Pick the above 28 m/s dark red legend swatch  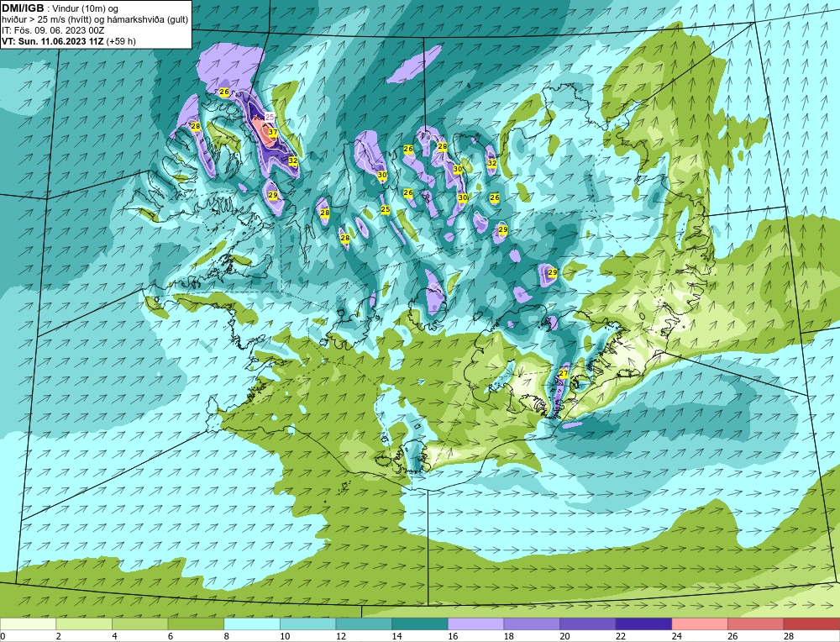click(x=811, y=624)
